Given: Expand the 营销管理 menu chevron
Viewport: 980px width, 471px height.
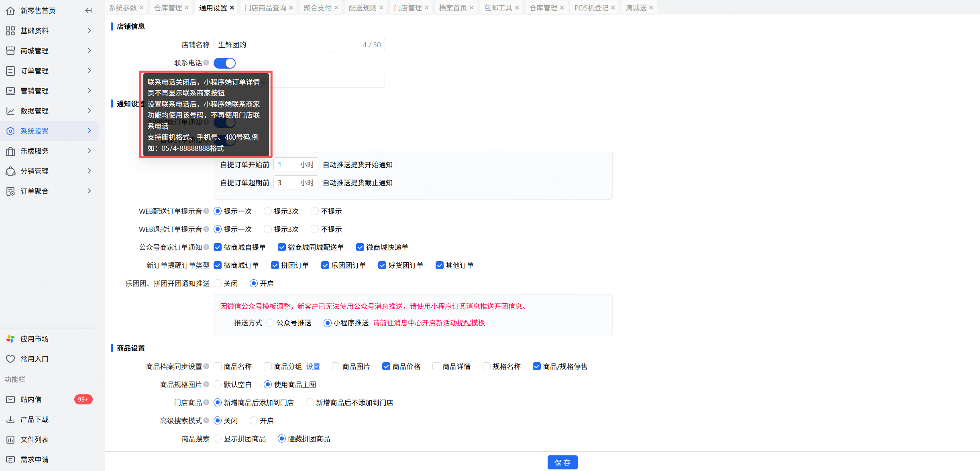Looking at the screenshot, I should (x=89, y=91).
